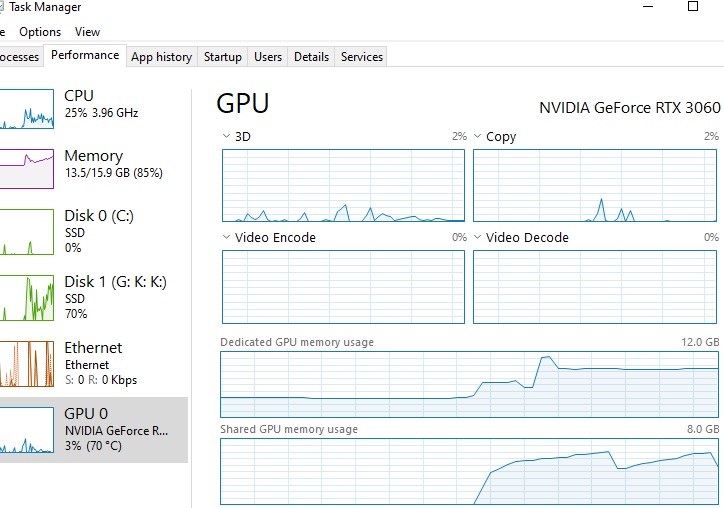Viewport: 724px width, 508px height.
Task: Open the View menu
Action: tap(87, 32)
